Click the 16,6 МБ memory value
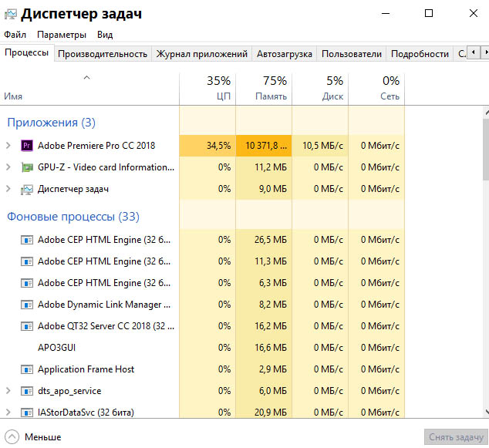 tap(271, 348)
